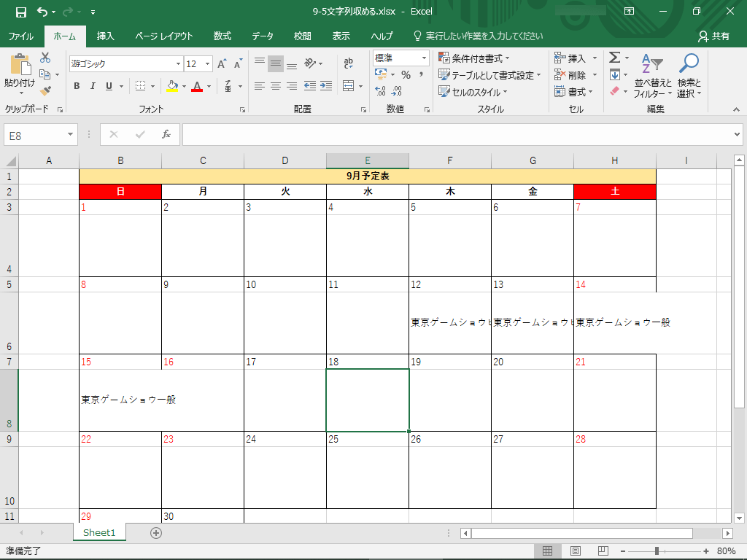Toggle bold formatting

point(77,86)
